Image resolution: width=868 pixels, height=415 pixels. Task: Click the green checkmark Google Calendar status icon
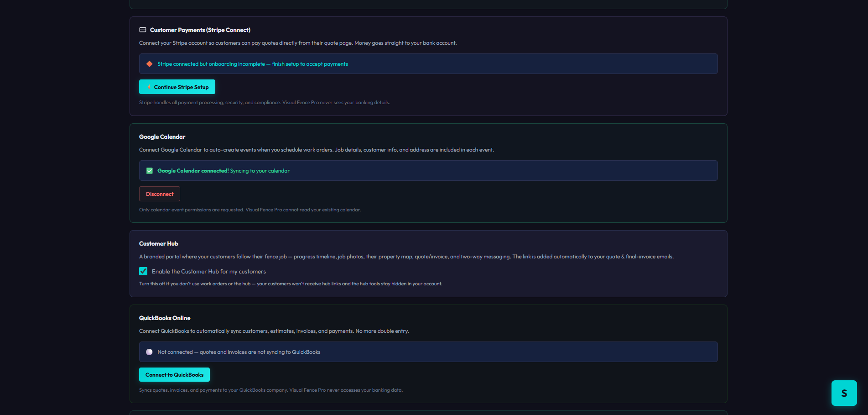coord(149,171)
